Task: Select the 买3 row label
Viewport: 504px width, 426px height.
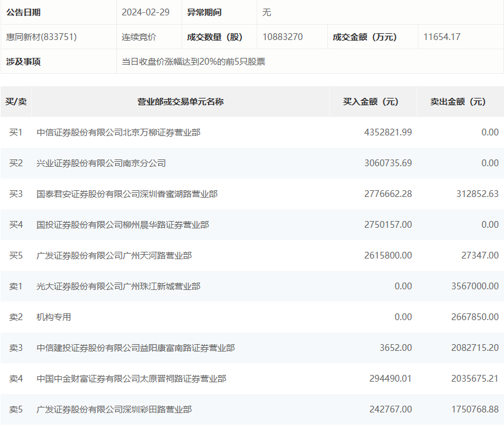Action: (x=16, y=194)
